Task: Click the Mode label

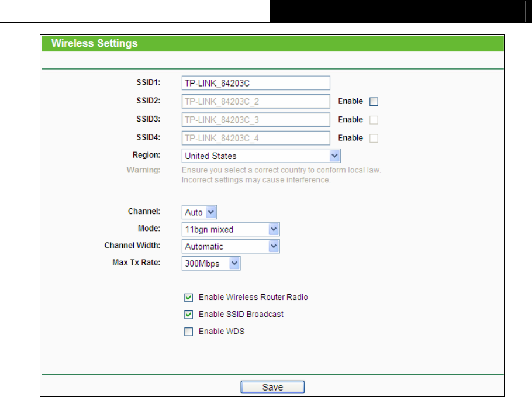Action: click(x=149, y=229)
